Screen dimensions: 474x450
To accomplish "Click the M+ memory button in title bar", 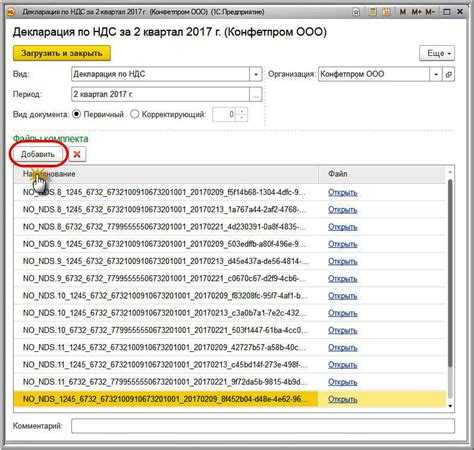I will 417,12.
